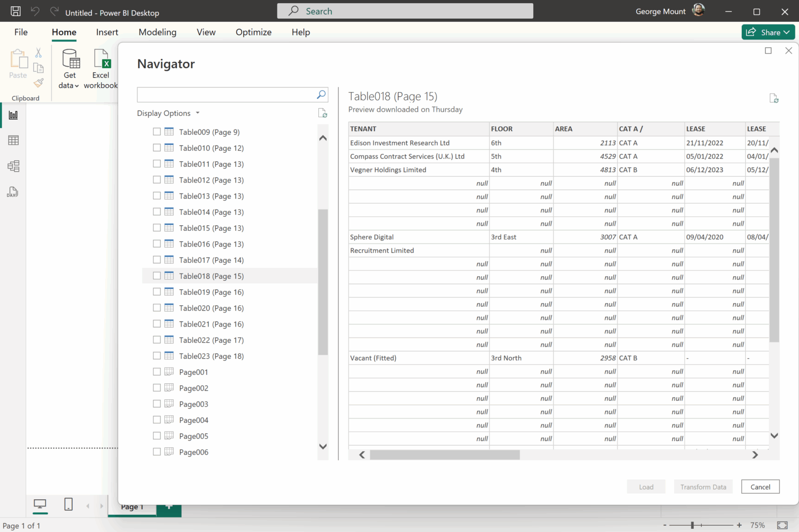This screenshot has height=532, width=799.
Task: Click the zoom slider handle
Action: [692, 525]
